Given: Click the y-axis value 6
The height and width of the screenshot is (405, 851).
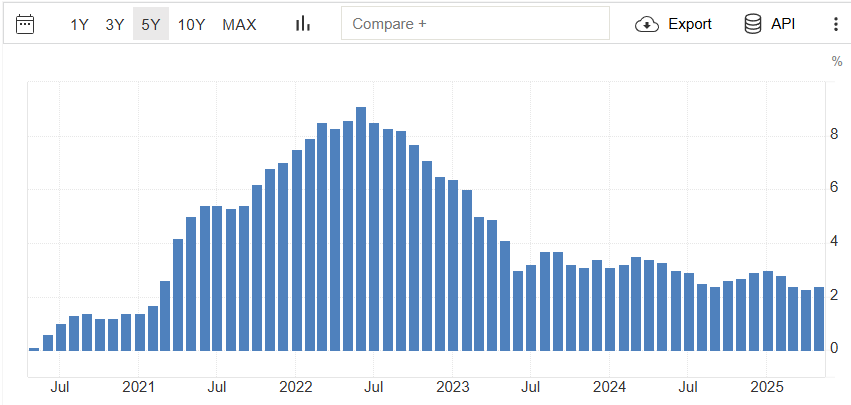Looking at the screenshot, I should click(x=835, y=188).
